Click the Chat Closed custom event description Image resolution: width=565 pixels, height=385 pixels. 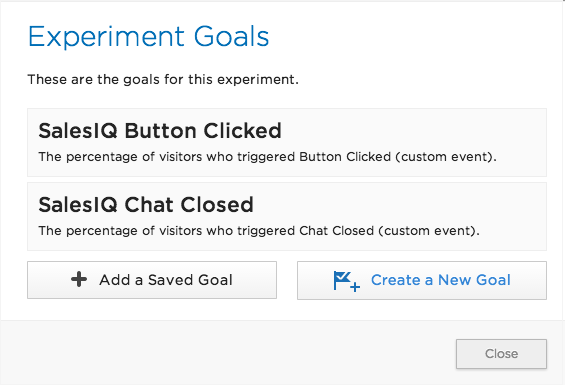click(259, 231)
